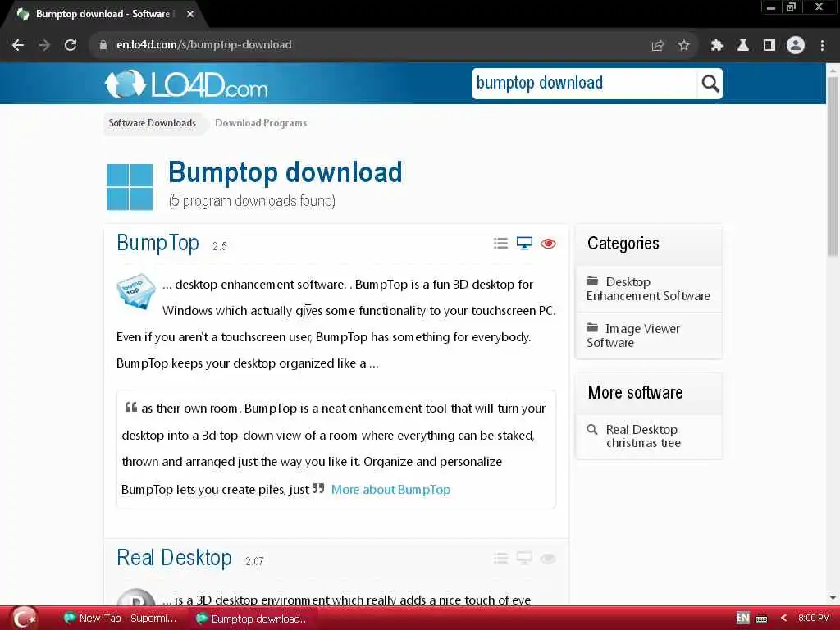Click the padlock site info icon
The height and width of the screenshot is (630, 840).
point(103,45)
